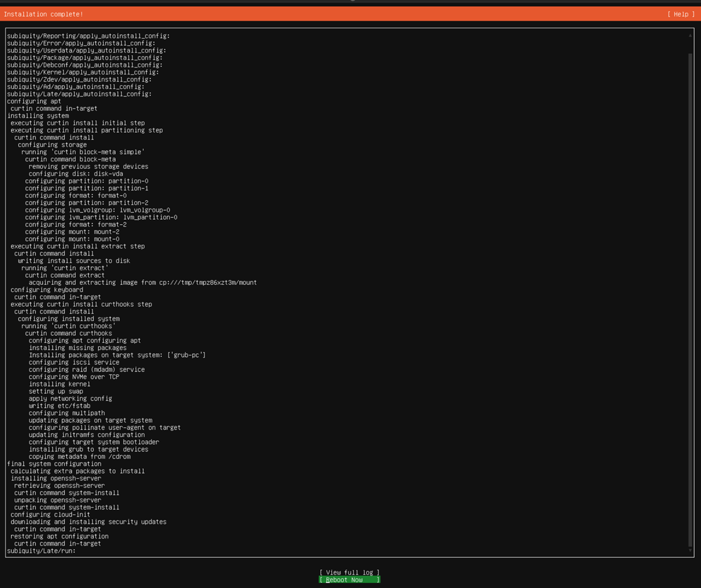
Task: Click 'configuring disk: disk-vda' line
Action: (76, 173)
